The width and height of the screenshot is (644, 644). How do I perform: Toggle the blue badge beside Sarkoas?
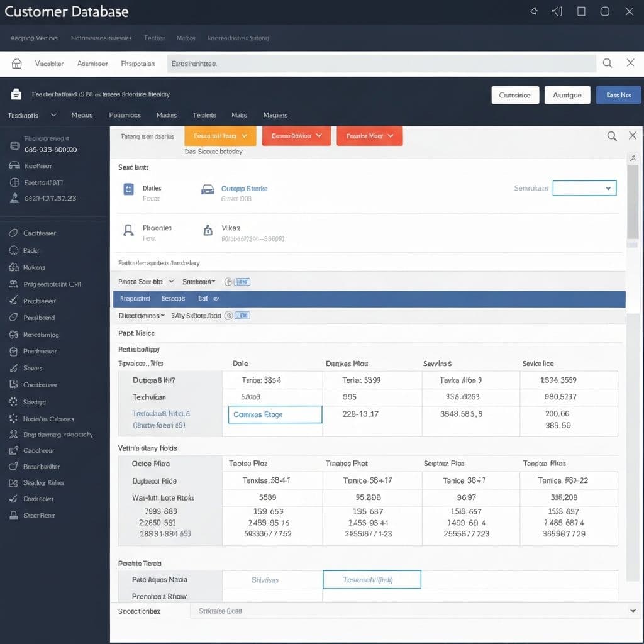point(242,282)
